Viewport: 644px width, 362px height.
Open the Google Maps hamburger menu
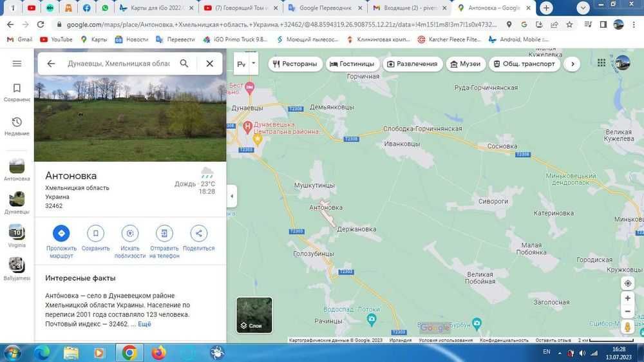[x=17, y=64]
